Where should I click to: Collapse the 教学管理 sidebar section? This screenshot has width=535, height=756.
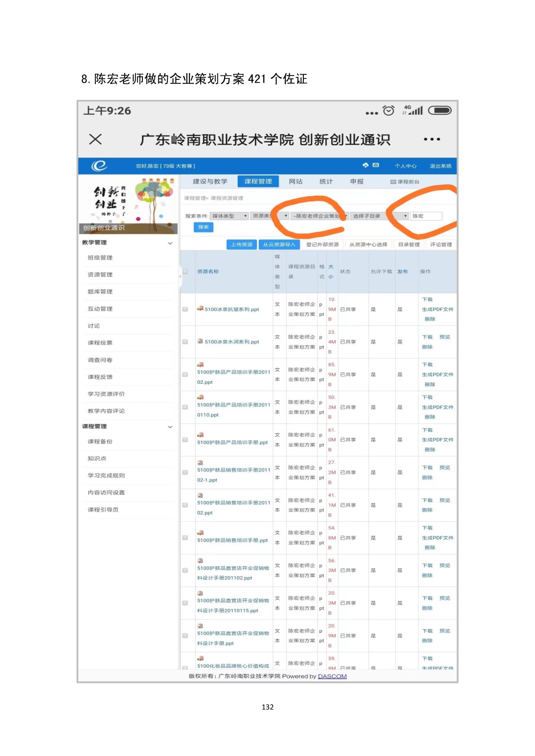coord(170,243)
